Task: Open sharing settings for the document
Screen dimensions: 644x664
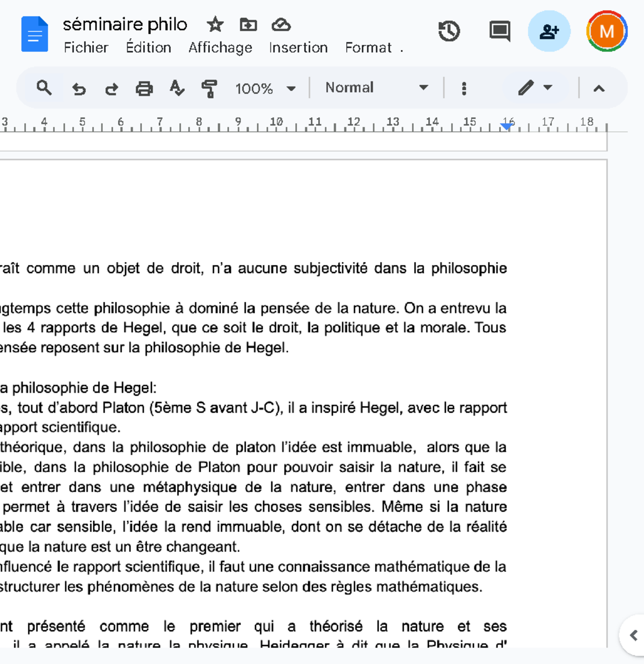Action: click(548, 32)
